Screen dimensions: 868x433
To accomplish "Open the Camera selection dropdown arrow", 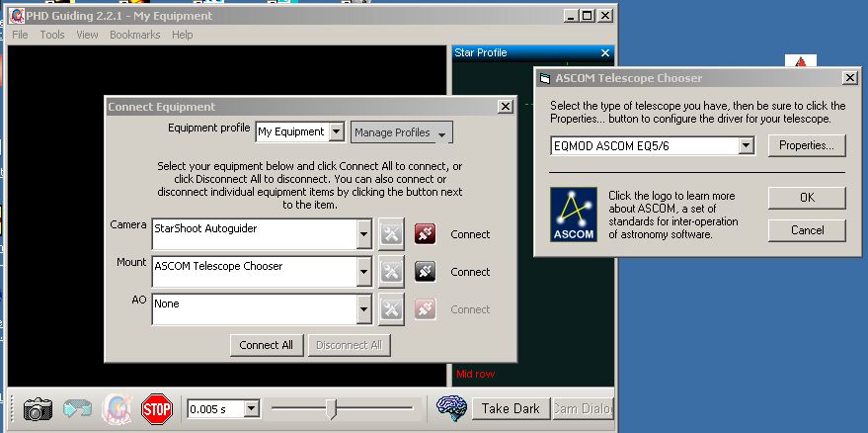I will point(364,234).
